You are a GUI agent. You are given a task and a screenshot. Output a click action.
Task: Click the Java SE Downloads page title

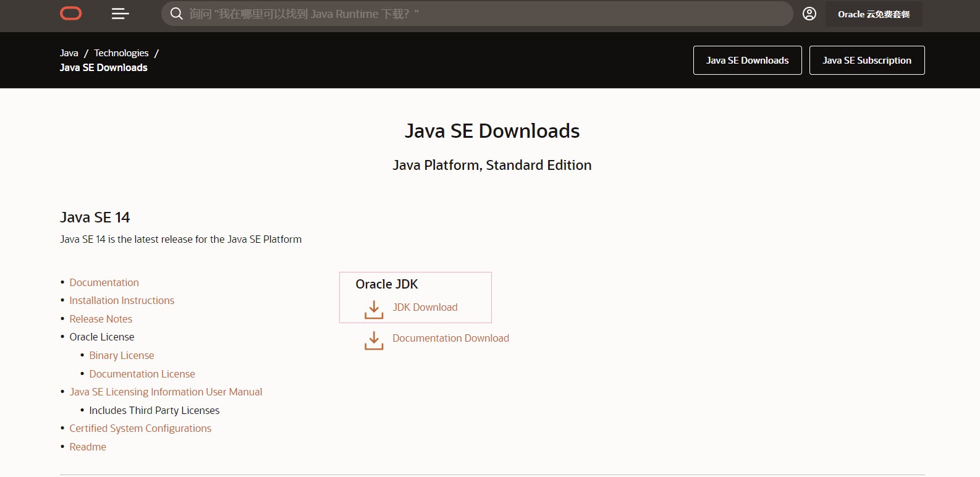pyautogui.click(x=492, y=131)
